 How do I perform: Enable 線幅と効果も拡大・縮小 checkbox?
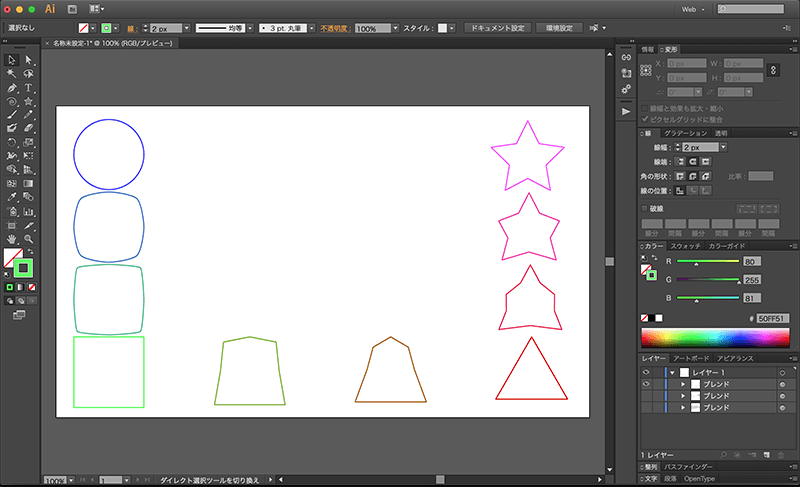pos(644,109)
